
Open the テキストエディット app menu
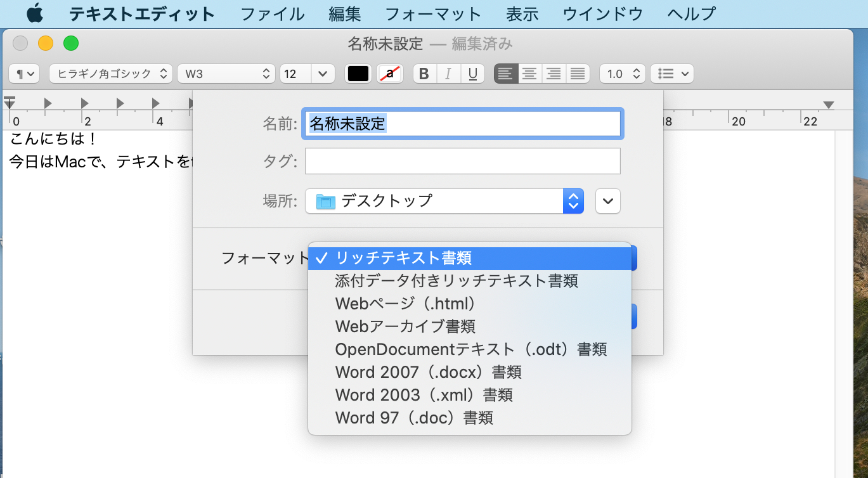point(142,13)
